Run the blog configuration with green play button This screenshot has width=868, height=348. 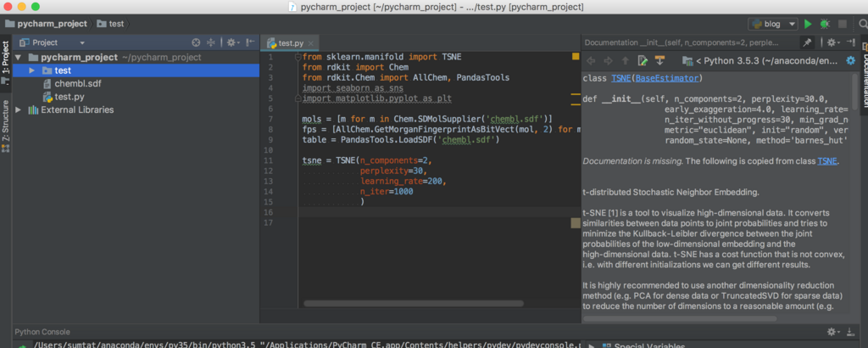click(808, 24)
